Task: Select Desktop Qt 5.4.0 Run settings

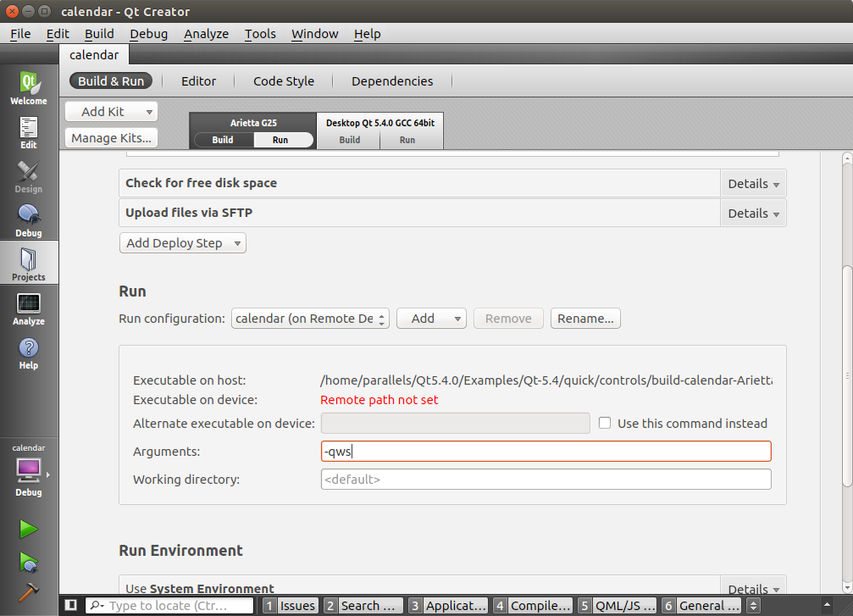Action: tap(407, 140)
